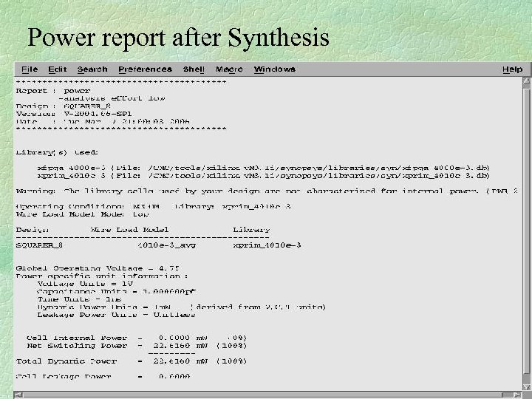Click the 'Wire Load Model' column header
The width and height of the screenshot is (532, 399).
(x=129, y=230)
